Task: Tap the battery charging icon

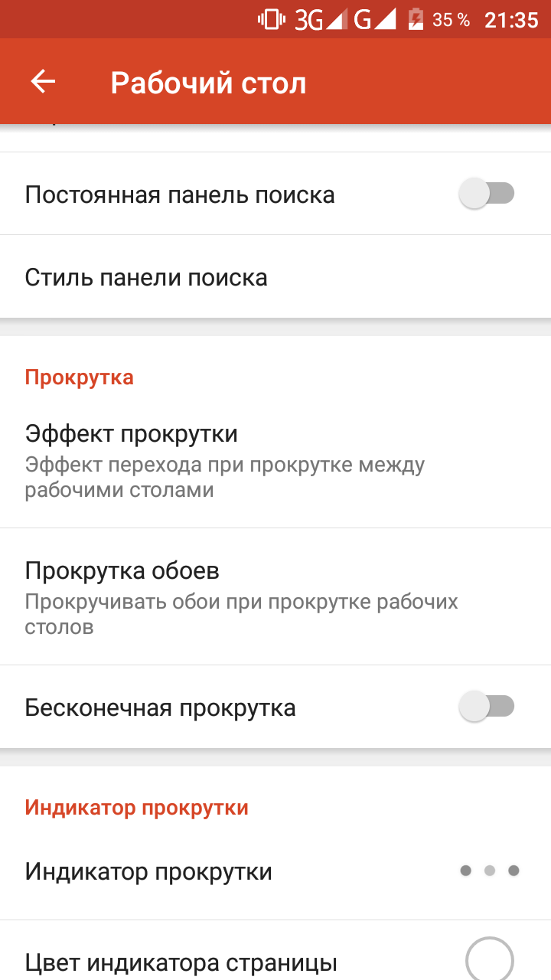Action: [x=416, y=20]
